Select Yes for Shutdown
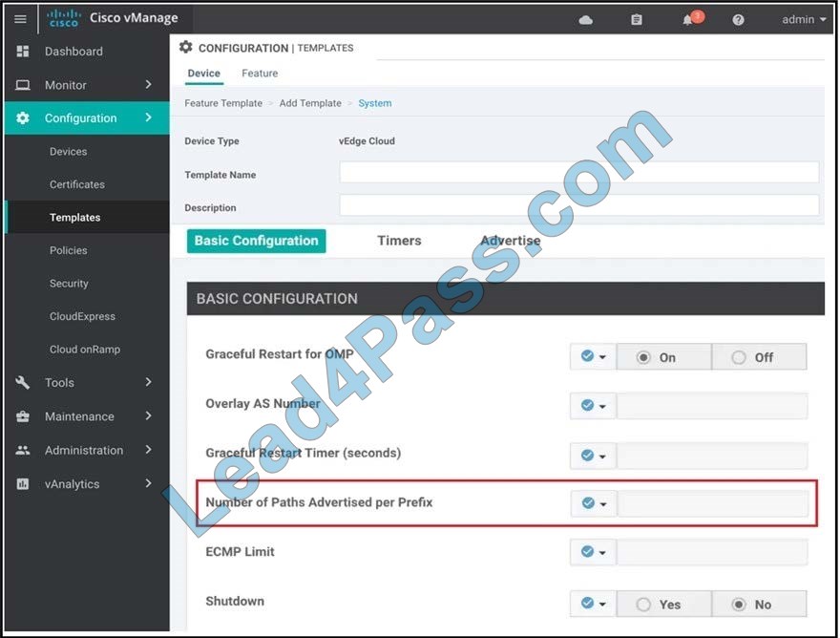The width and height of the screenshot is (840, 638). [x=663, y=605]
